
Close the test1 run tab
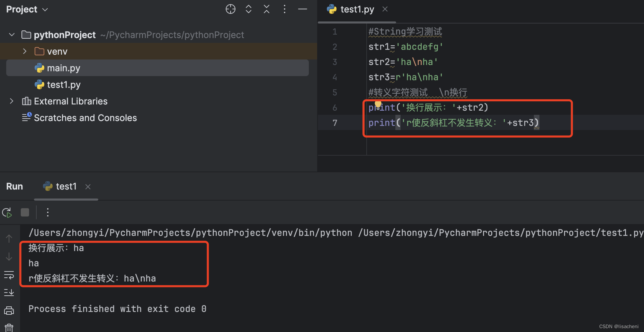pos(88,187)
